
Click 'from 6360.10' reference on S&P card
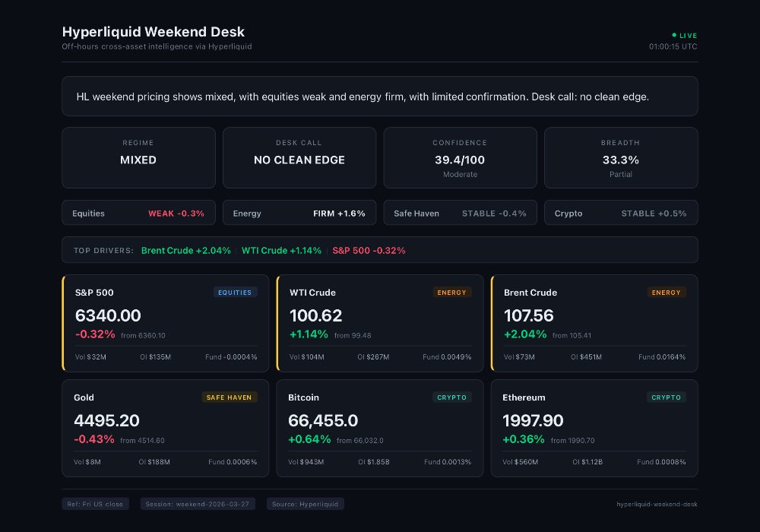point(143,335)
